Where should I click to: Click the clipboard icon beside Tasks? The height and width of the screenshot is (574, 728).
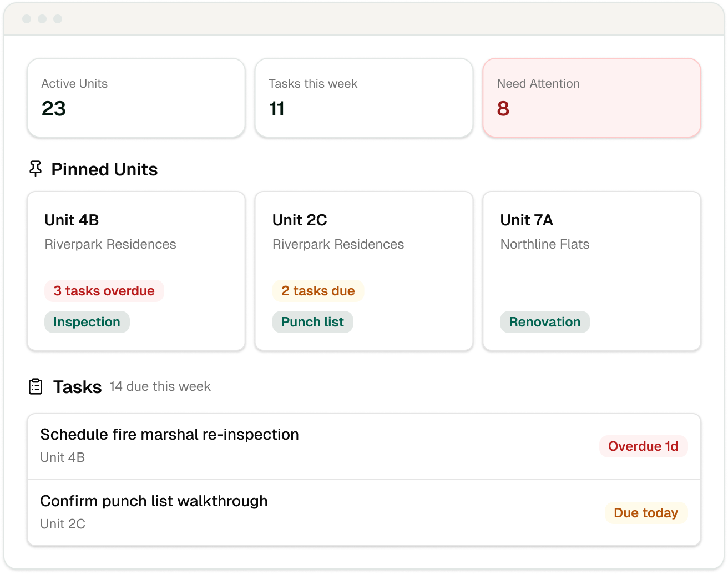coord(36,386)
